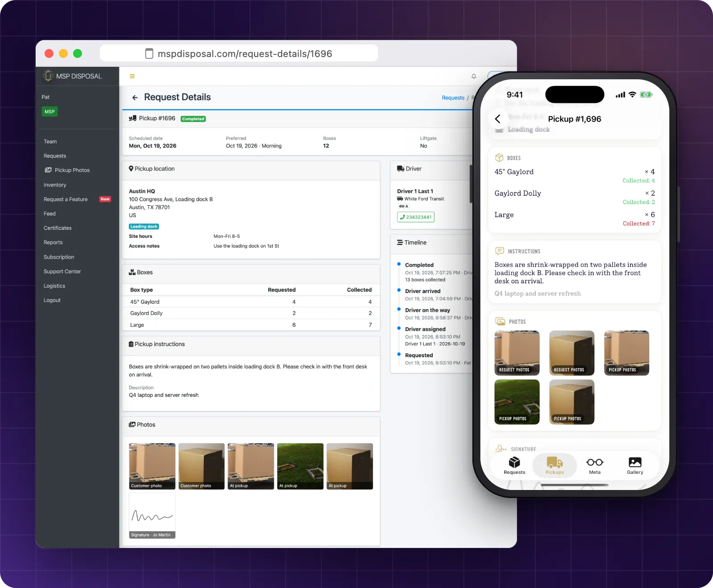This screenshot has width=713, height=588.
Task: Open Requests in the sidebar
Action: pyautogui.click(x=55, y=156)
